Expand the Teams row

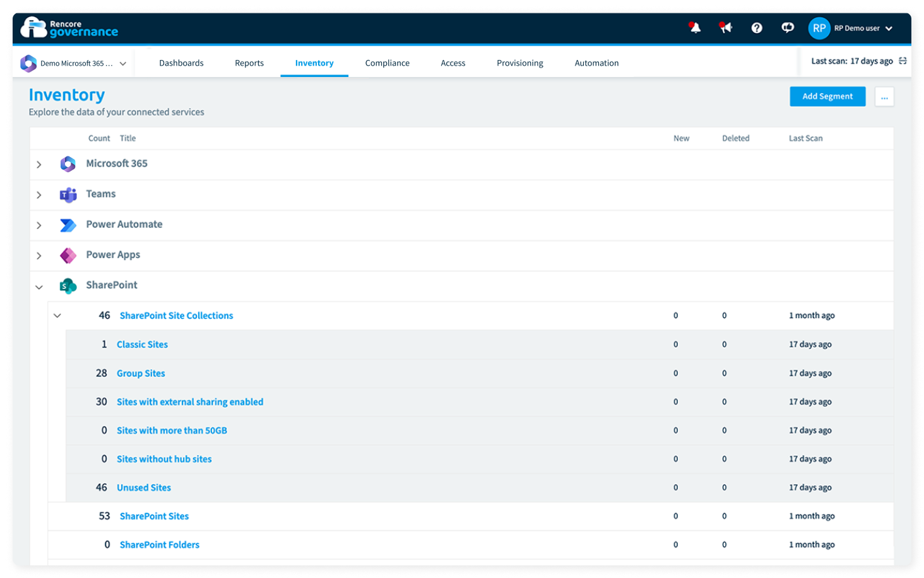click(39, 195)
